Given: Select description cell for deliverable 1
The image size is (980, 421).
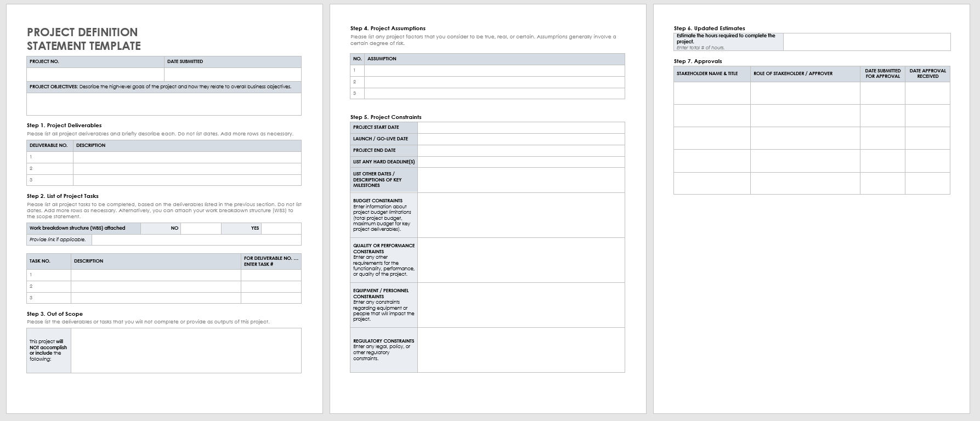Looking at the screenshot, I should 186,157.
